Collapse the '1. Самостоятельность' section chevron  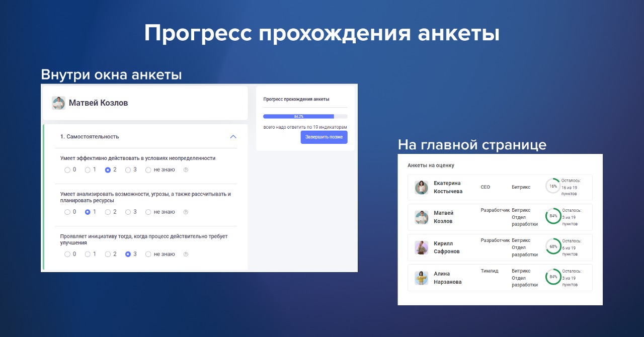(233, 137)
